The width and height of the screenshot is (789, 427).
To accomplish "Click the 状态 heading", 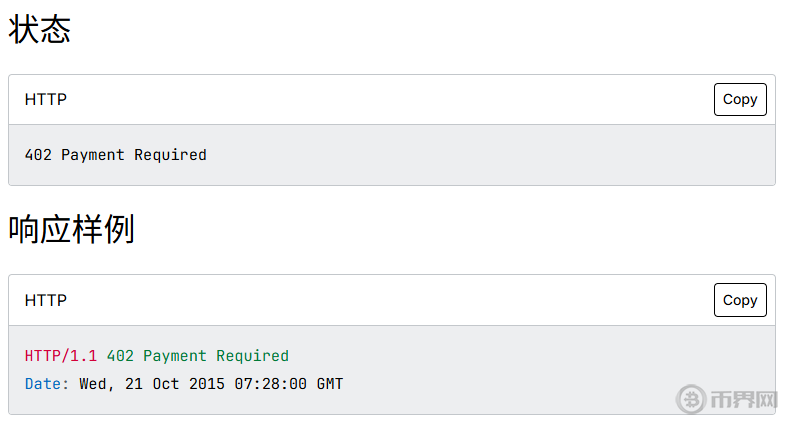I will pos(40,29).
